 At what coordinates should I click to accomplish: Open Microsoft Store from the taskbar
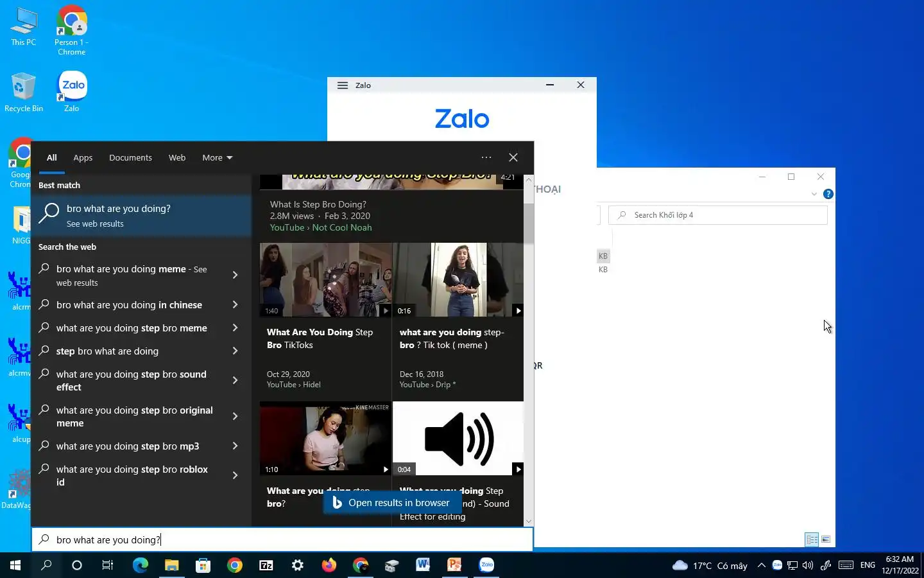(203, 565)
